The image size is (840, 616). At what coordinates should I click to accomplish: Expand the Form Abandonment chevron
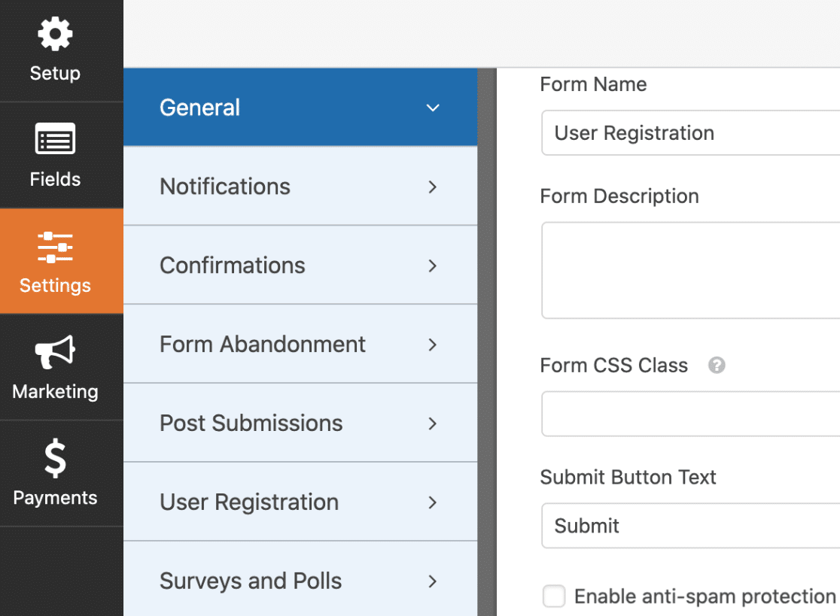(433, 344)
